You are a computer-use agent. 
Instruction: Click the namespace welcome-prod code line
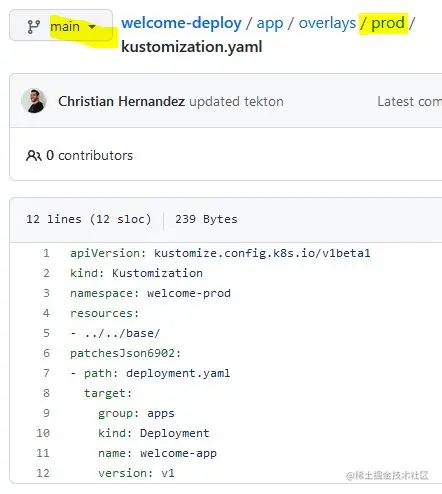pyautogui.click(x=150, y=293)
